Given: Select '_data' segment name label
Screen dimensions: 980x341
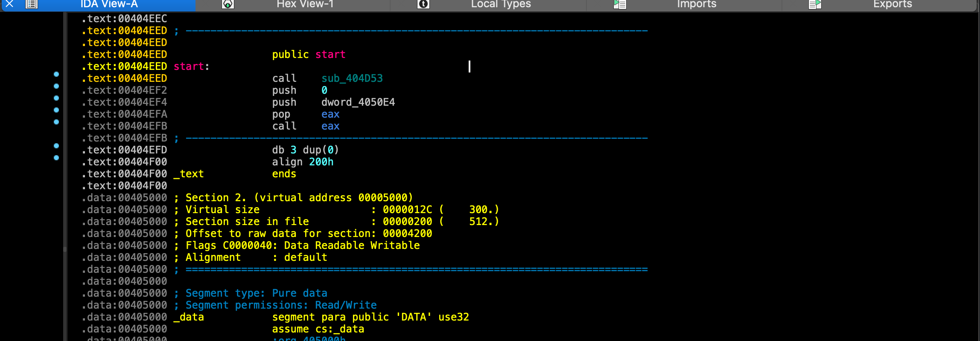Looking at the screenshot, I should [x=189, y=317].
